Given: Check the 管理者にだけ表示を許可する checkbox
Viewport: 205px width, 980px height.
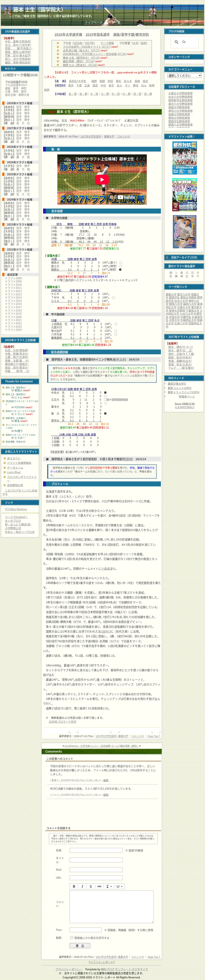Looking at the screenshot, I should (x=72, y=938).
